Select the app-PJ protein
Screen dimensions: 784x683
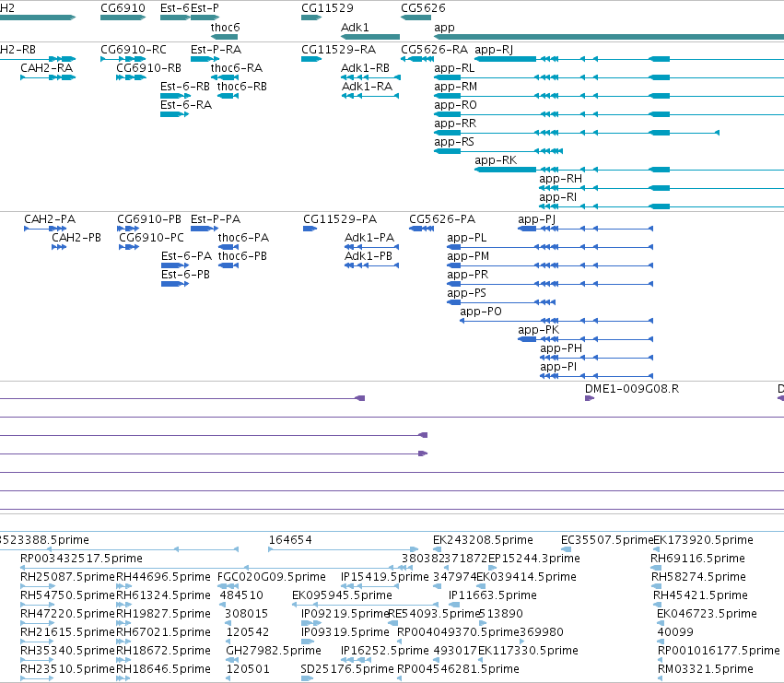536,219
